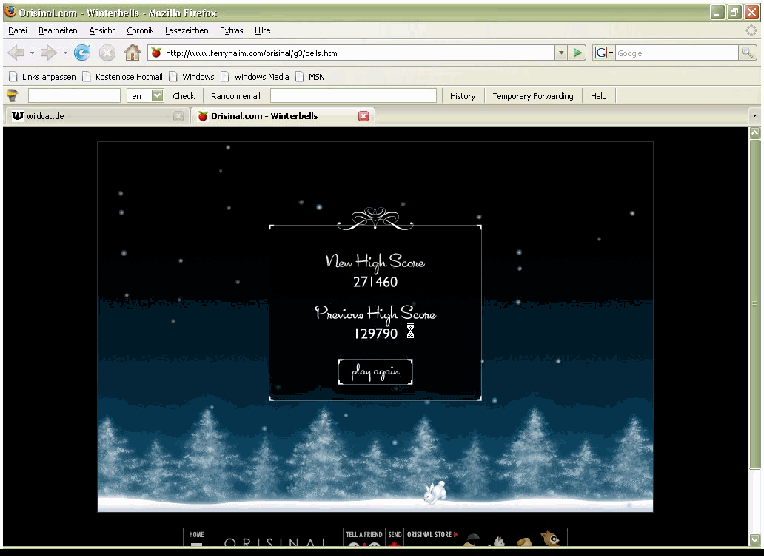The image size is (764, 556).
Task: Open the Chronik menu
Action: (140, 31)
